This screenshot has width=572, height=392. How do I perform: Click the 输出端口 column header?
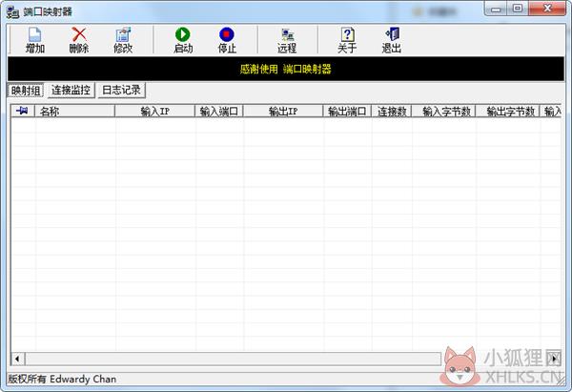point(347,111)
